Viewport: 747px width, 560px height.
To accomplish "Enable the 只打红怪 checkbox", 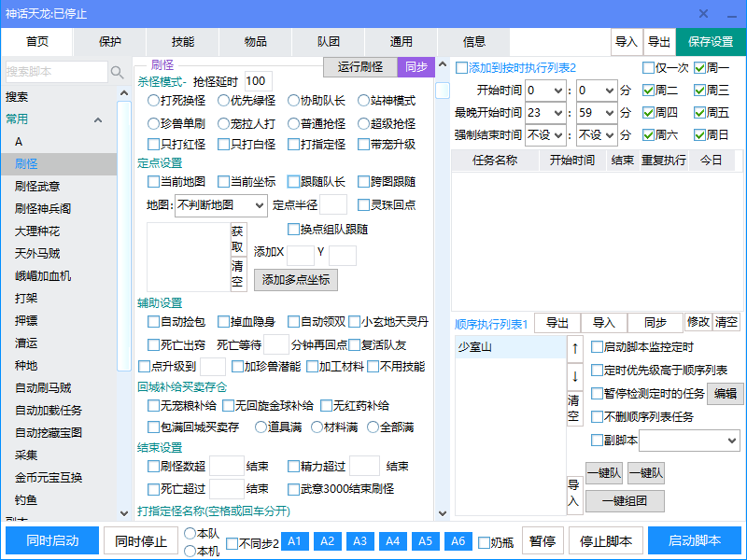I will pos(176,144).
